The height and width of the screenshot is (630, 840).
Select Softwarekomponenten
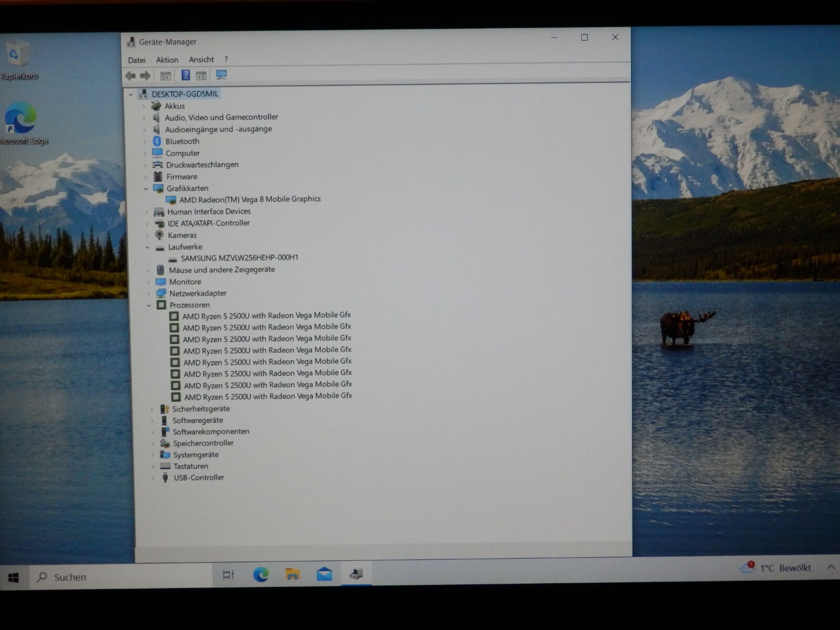(x=211, y=432)
